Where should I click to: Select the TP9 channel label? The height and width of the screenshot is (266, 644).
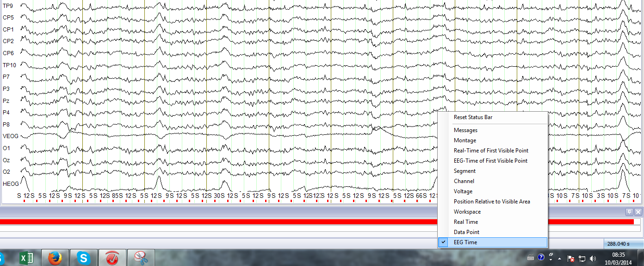click(x=8, y=6)
